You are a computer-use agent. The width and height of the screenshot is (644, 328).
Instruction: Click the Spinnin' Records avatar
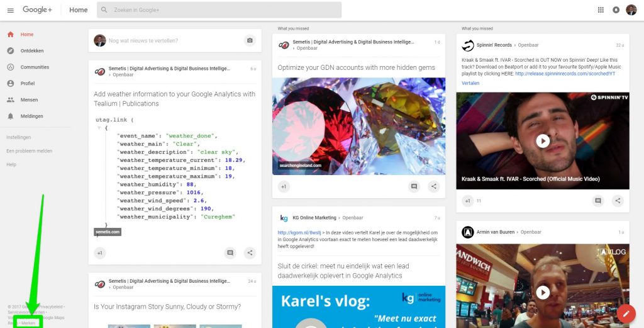pos(468,45)
